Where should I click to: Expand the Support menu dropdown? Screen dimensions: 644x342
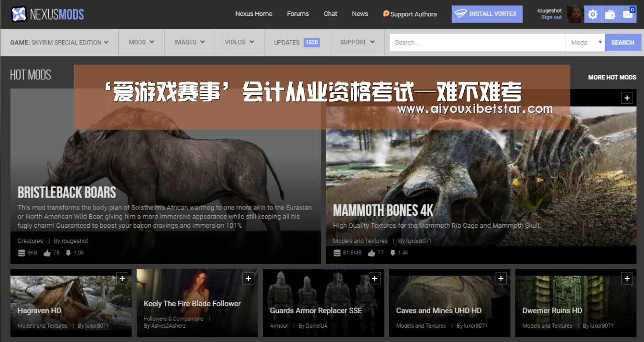pyautogui.click(x=358, y=42)
